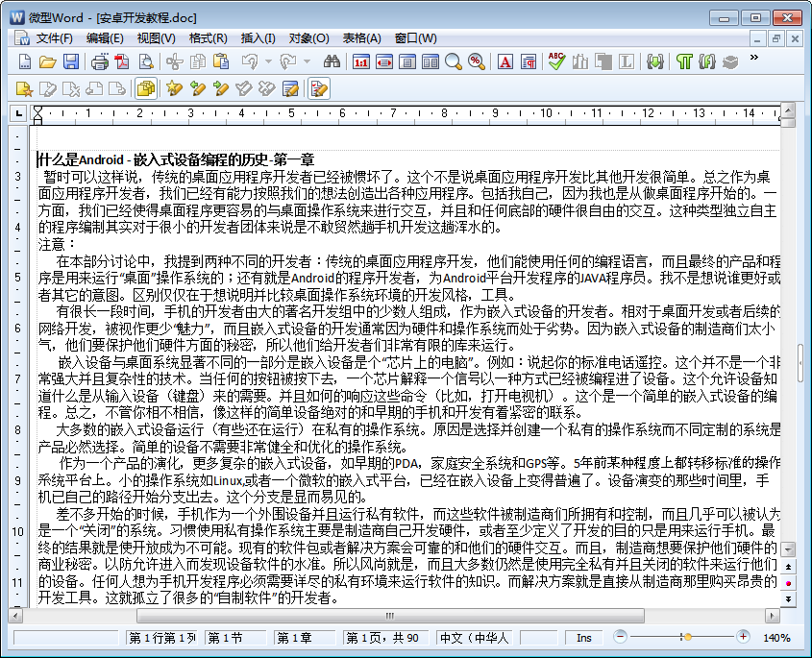
Task: Open the 窗口(W) menu
Action: pos(415,38)
